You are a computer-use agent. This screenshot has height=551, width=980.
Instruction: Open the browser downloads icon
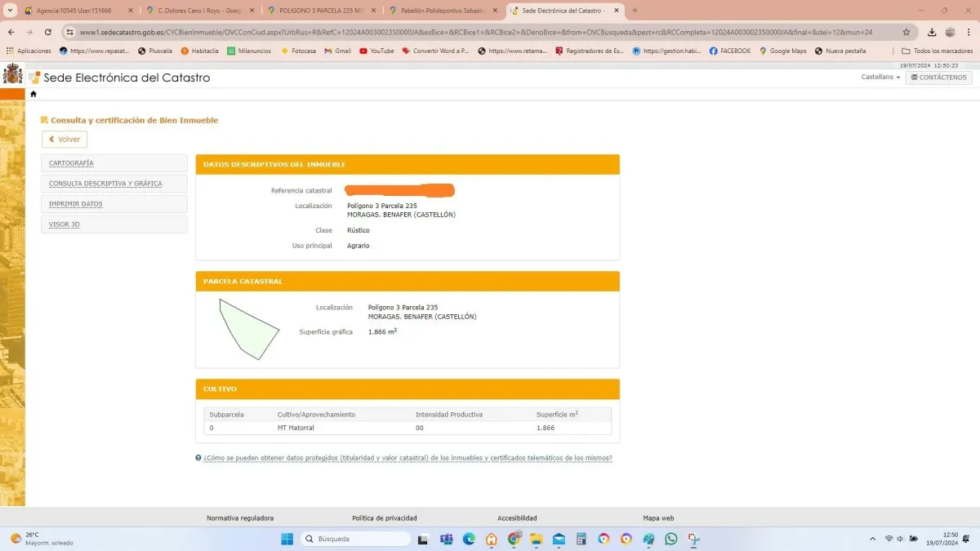point(932,32)
